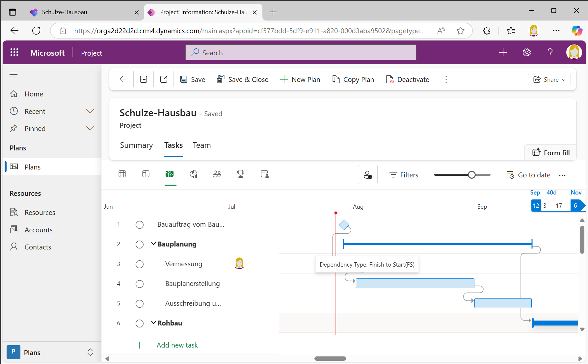Open record set list icon
588x364 pixels.
pos(144,79)
